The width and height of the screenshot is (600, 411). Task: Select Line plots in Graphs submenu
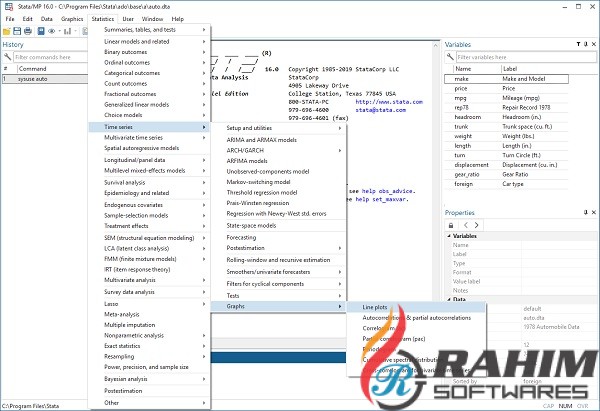[x=416, y=307]
